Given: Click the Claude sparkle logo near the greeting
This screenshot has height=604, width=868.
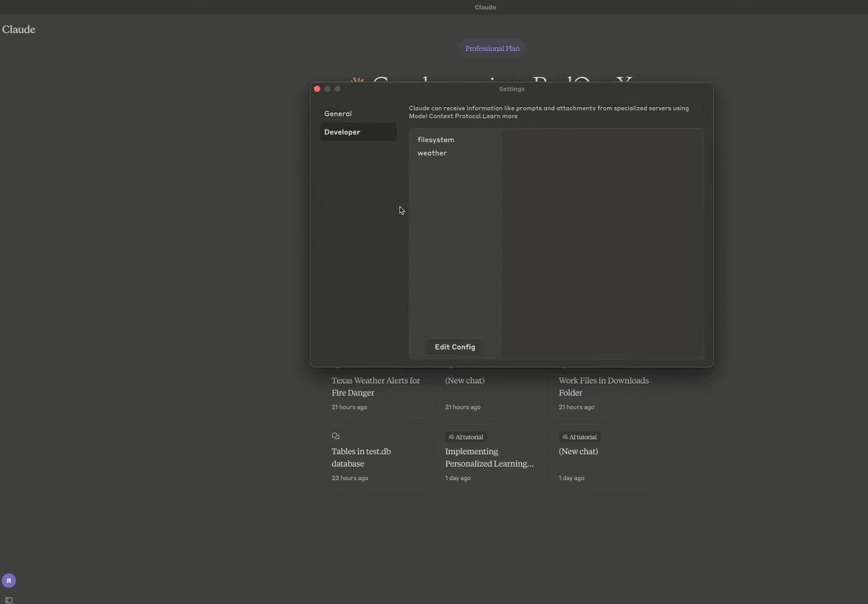Looking at the screenshot, I should (x=357, y=80).
